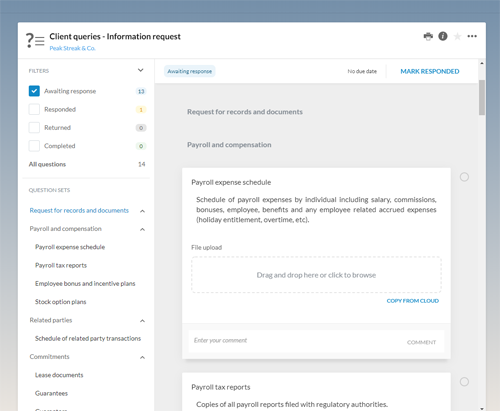Print the information request
The width and height of the screenshot is (500, 411).
[x=428, y=36]
